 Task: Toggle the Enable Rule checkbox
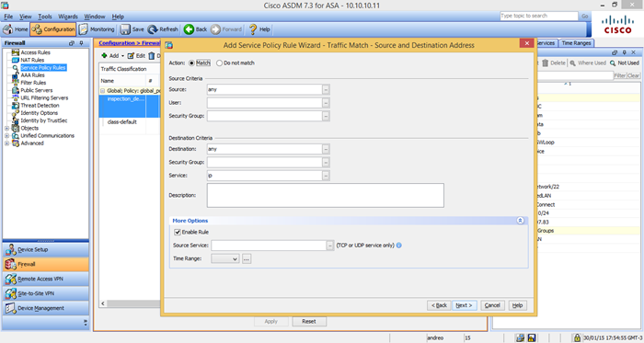[x=178, y=233]
